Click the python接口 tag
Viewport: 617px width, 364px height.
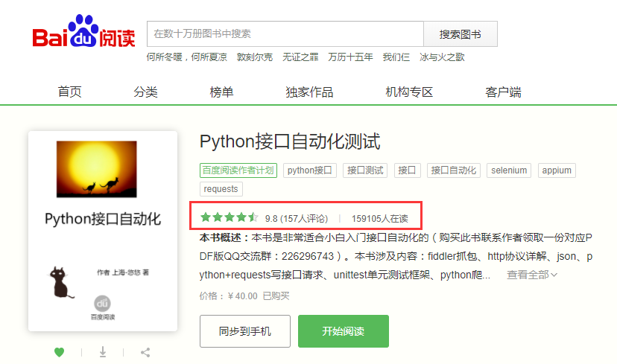[x=310, y=170]
